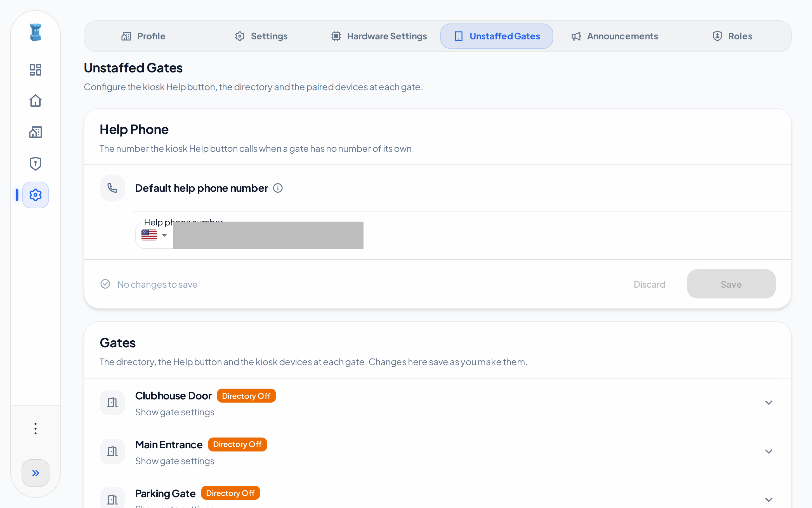Switch to the Profile tab
The height and width of the screenshot is (508, 812).
(x=143, y=36)
